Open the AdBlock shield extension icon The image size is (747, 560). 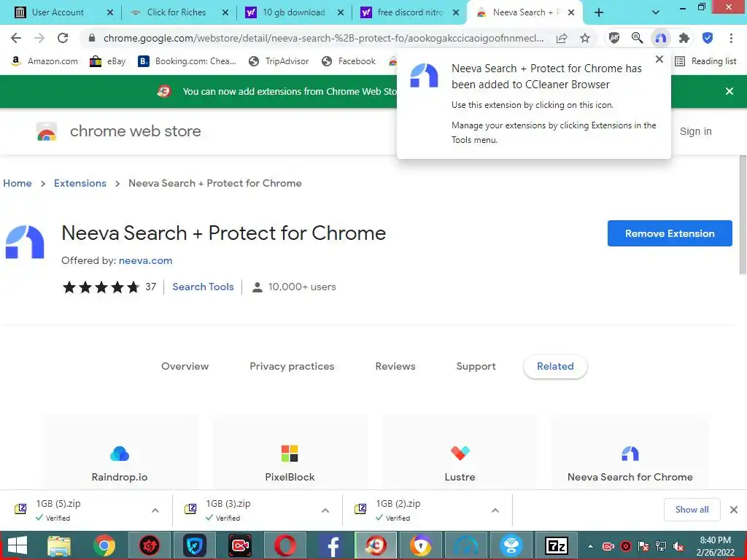614,38
